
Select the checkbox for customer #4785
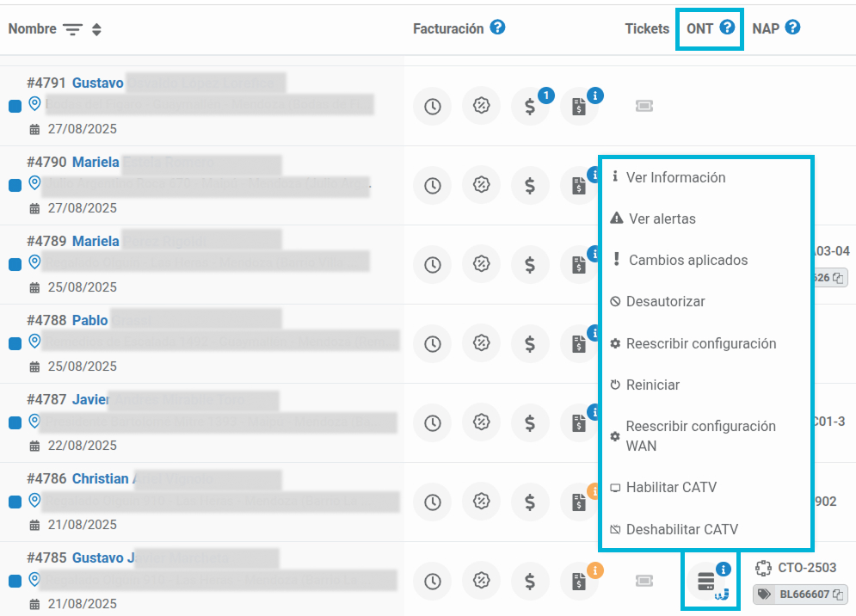point(15,581)
